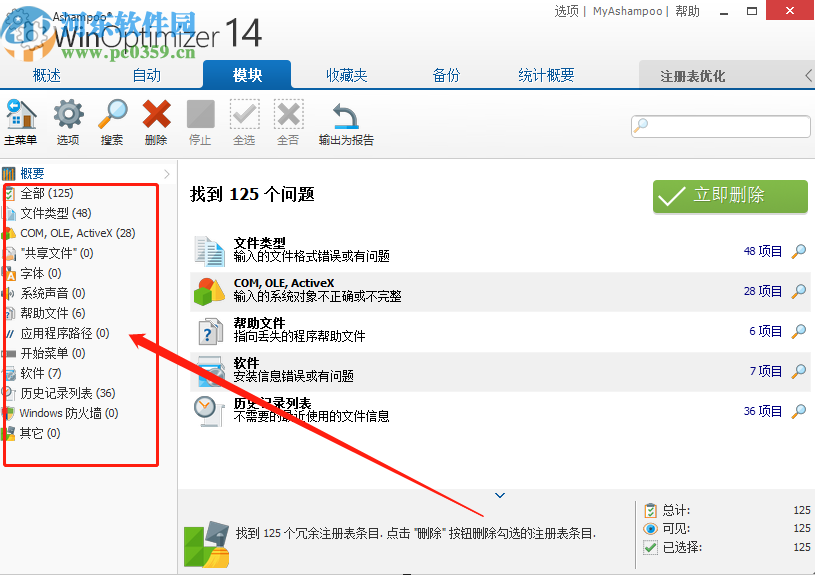Select 全部 (125) in sidebar
The height and width of the screenshot is (575, 815).
(47, 193)
